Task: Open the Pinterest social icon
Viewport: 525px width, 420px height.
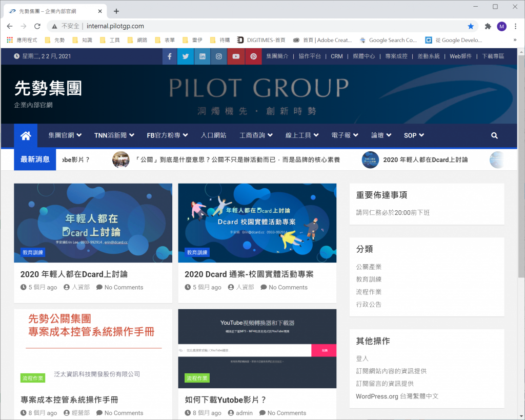Action: point(253,56)
